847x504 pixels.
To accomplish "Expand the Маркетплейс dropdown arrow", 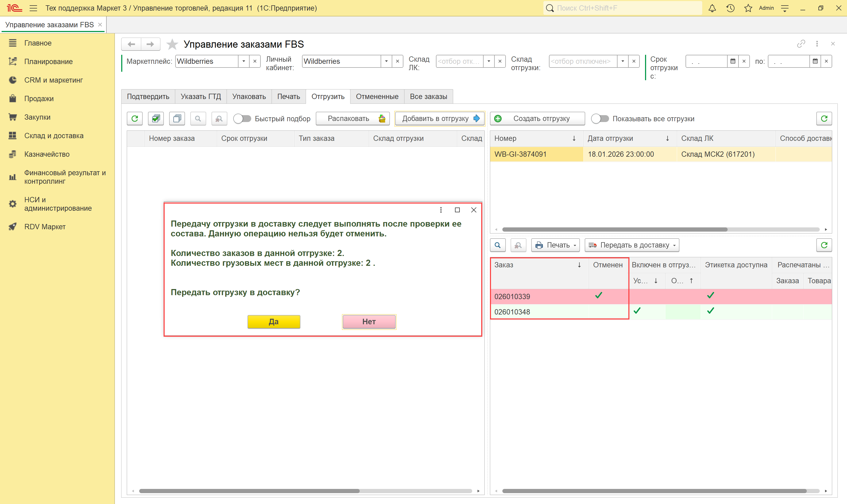I will (244, 61).
